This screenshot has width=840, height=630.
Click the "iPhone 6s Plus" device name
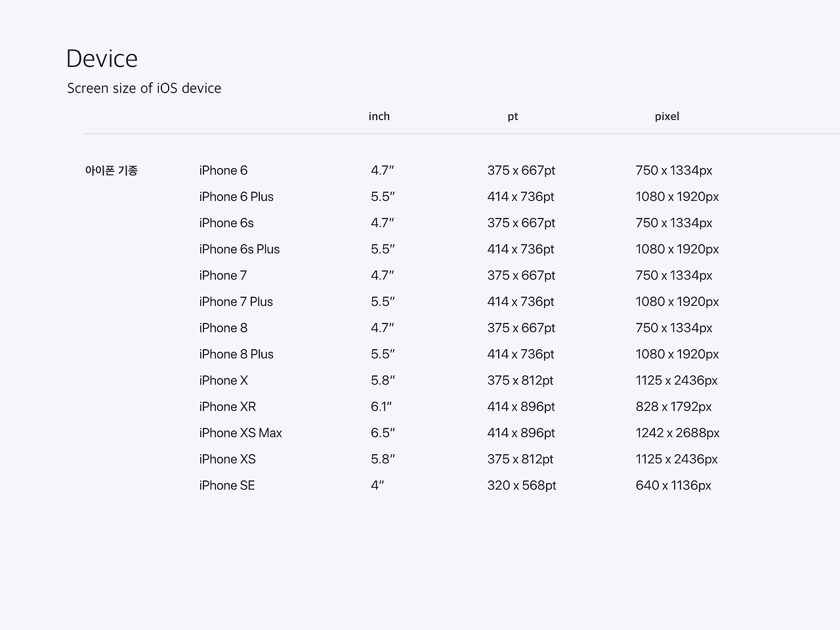coord(240,249)
